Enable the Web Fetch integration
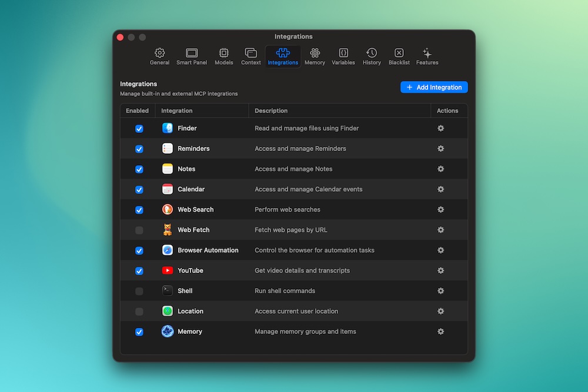Viewport: 588px width, 392px height. pos(139,230)
